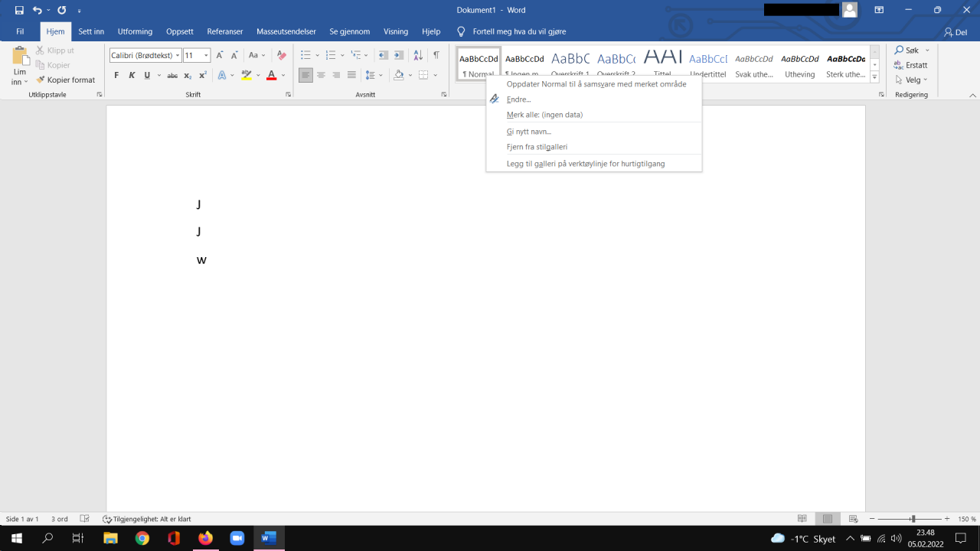The image size is (980, 551).
Task: Toggle paragraph marks visibility (¶)
Action: coord(436,55)
